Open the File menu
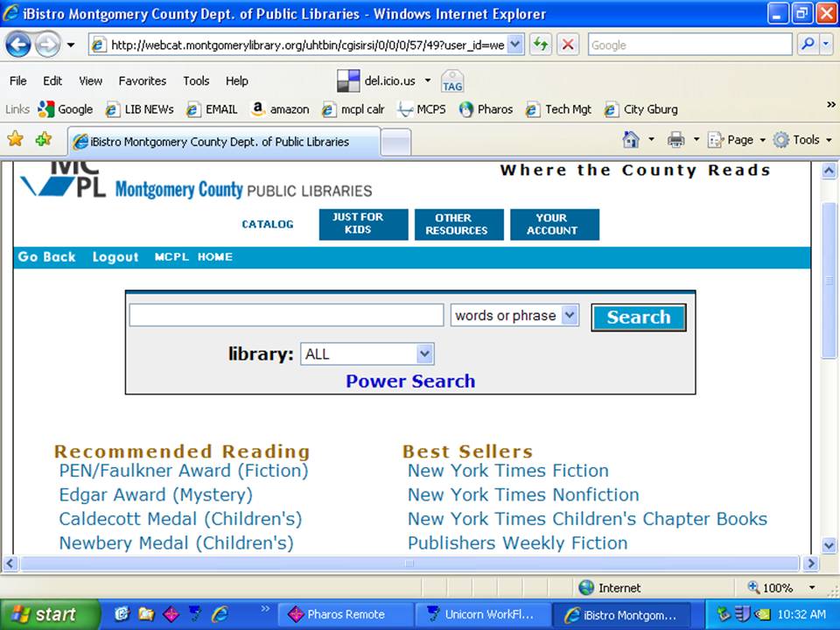840x630 pixels. [17, 80]
